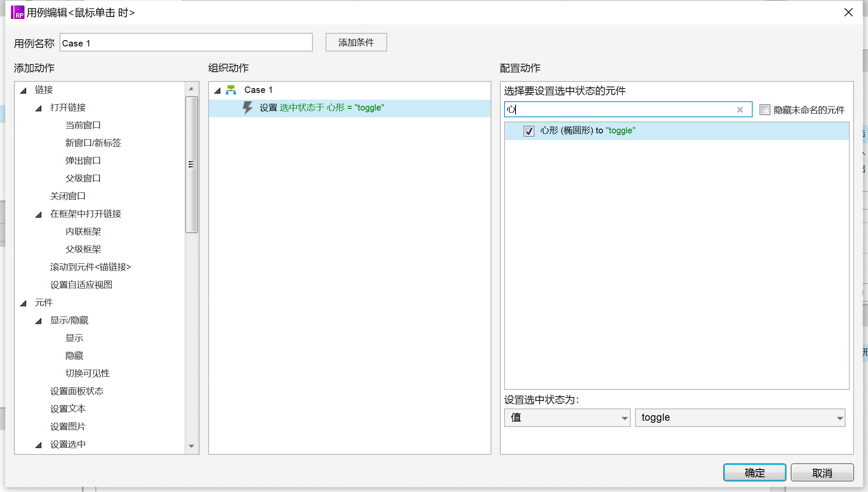This screenshot has width=868, height=492.
Task: Collapse the 打开链接 group
Action: [39, 108]
